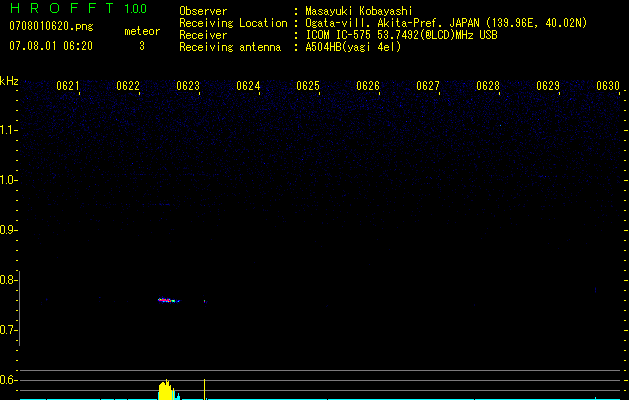Click the small echo dot after 0623
629x400 pixels.
pyautogui.click(x=205, y=301)
